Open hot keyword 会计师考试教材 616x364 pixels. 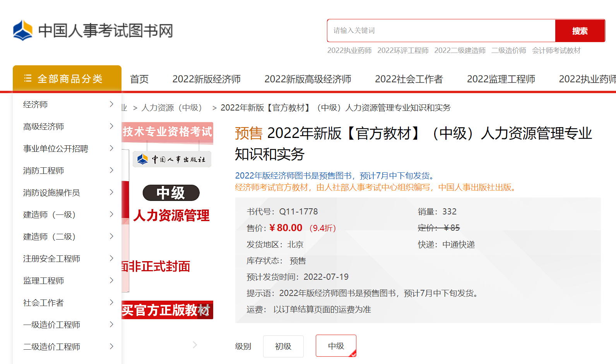(556, 51)
